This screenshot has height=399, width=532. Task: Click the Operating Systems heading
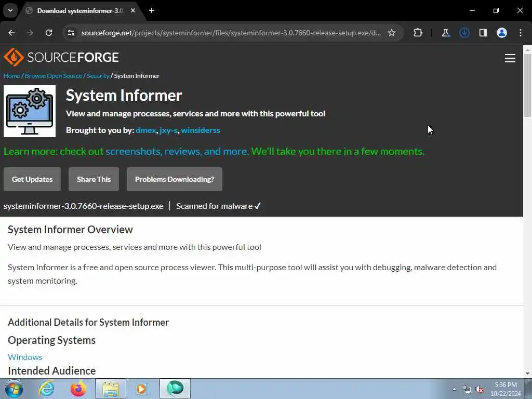[x=51, y=340]
